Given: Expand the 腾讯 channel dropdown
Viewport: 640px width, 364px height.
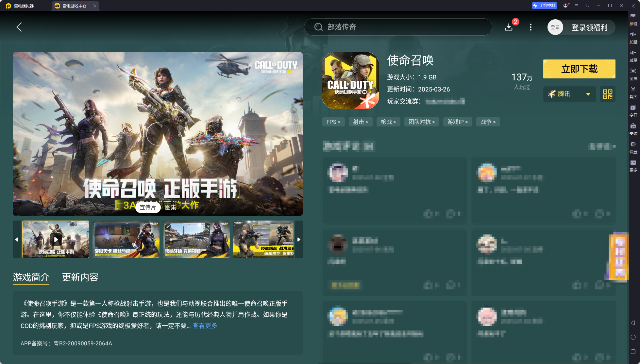Looking at the screenshot, I should (x=570, y=94).
